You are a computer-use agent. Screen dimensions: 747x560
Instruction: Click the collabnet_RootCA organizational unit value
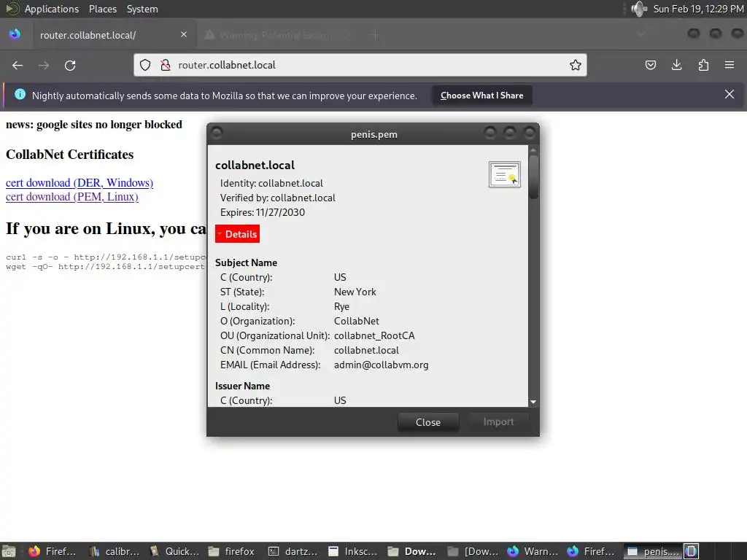point(374,335)
